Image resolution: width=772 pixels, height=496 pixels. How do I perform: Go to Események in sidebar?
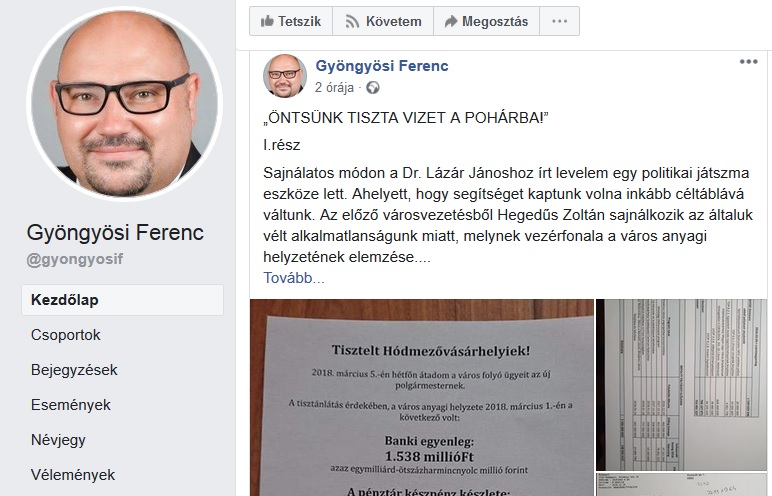click(70, 405)
